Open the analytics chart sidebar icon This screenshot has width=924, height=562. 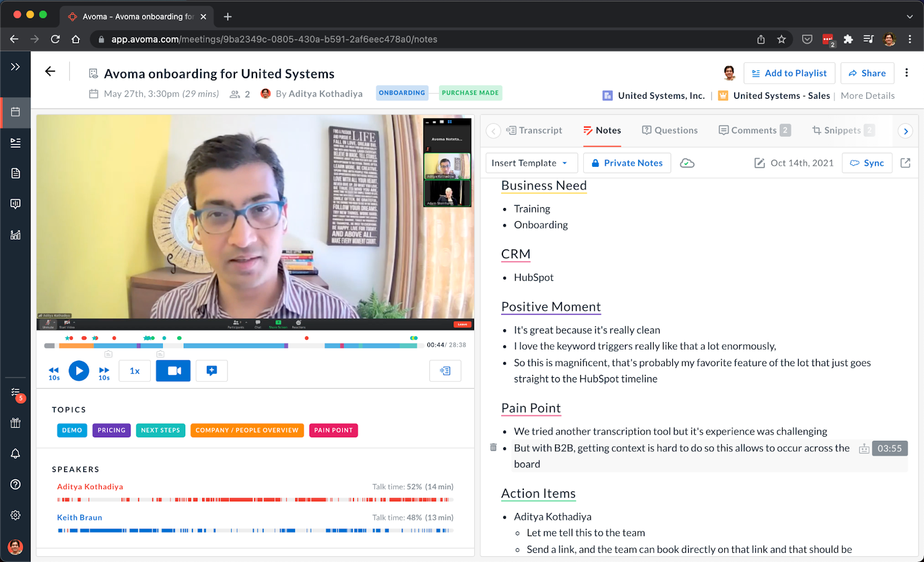coord(16,235)
